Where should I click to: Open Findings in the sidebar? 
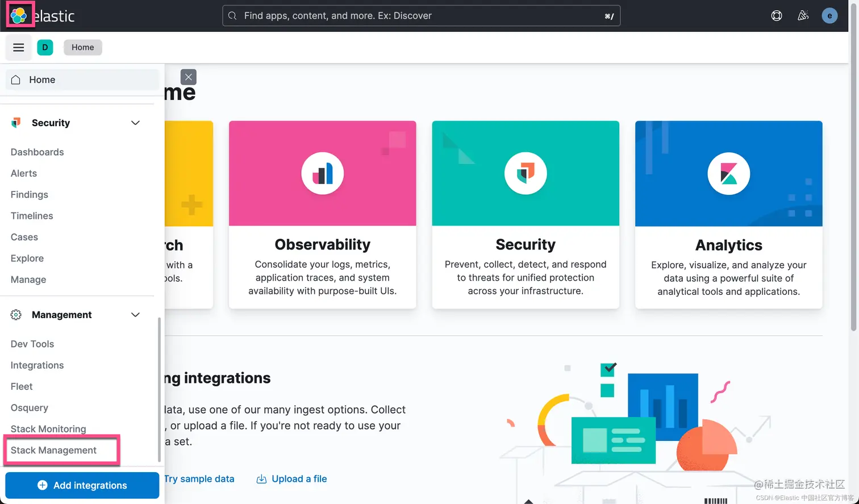coord(30,194)
